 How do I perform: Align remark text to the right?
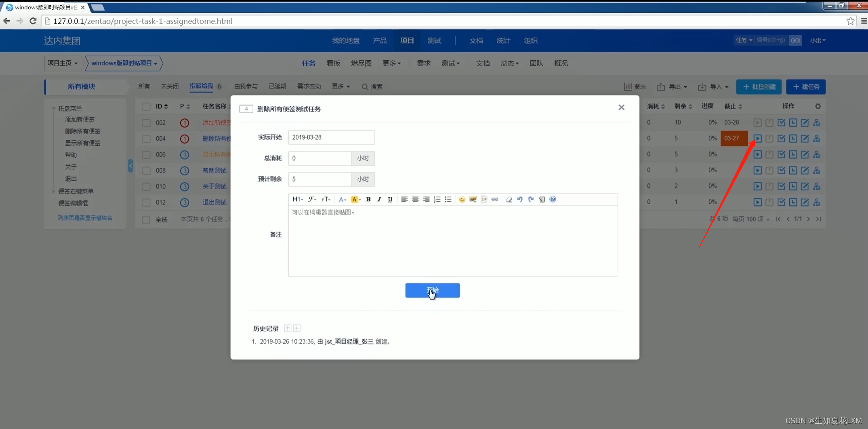(426, 199)
